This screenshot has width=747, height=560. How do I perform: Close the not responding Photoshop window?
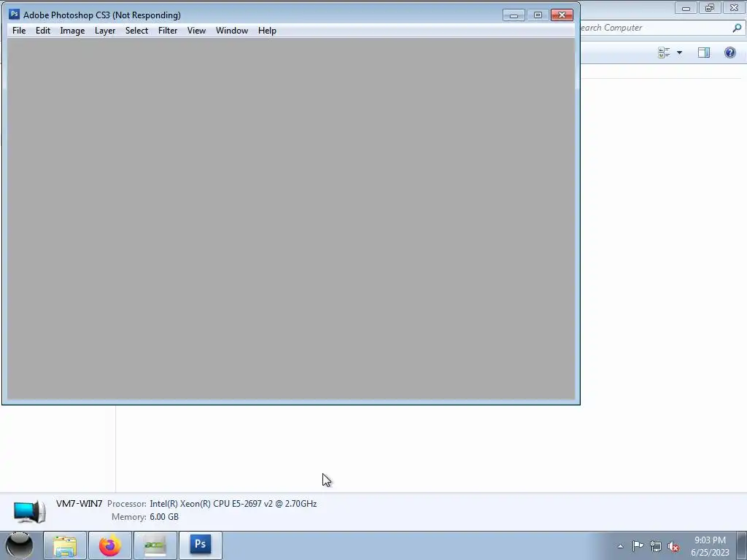(562, 15)
